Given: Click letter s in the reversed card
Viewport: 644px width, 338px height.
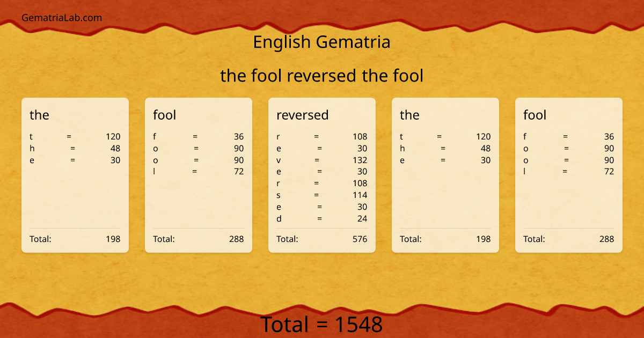Looking at the screenshot, I should coord(279,196).
